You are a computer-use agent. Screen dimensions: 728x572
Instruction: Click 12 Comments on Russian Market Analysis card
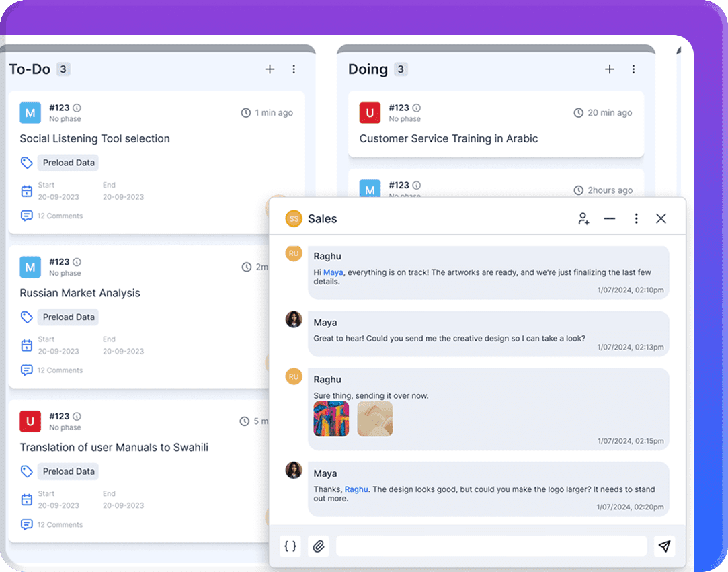[60, 370]
